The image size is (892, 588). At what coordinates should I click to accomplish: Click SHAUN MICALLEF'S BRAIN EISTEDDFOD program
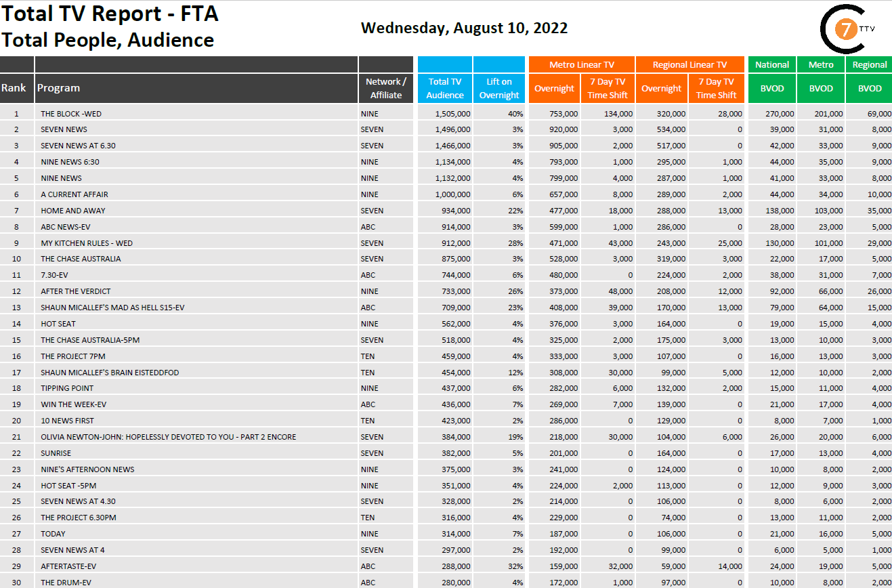pos(110,373)
